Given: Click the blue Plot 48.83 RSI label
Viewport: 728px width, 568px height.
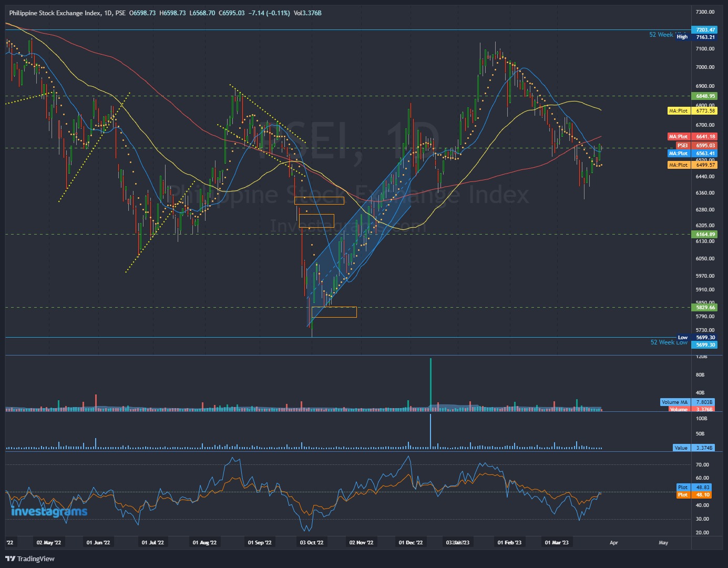Looking at the screenshot, I should coord(695,488).
